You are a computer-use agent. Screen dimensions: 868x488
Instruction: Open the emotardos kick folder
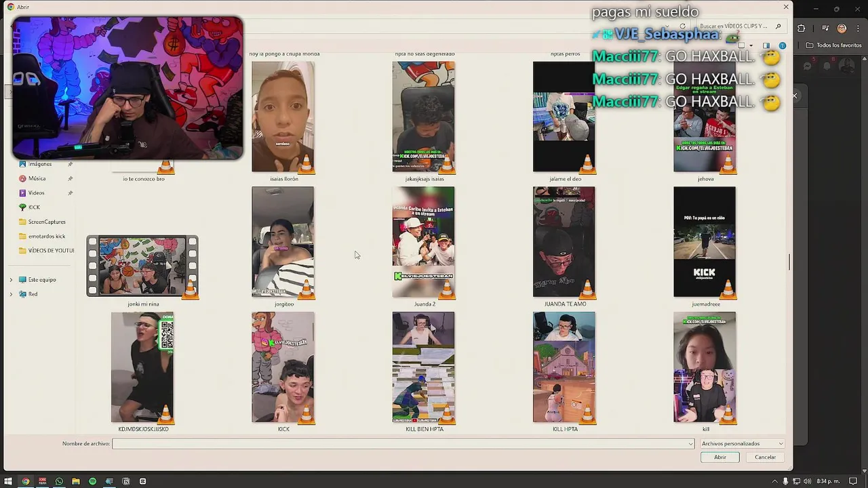pos(46,236)
